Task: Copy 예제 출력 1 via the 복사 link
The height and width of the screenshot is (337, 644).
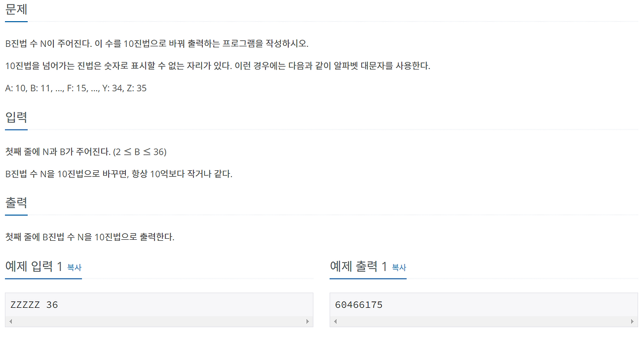Action: 398,268
